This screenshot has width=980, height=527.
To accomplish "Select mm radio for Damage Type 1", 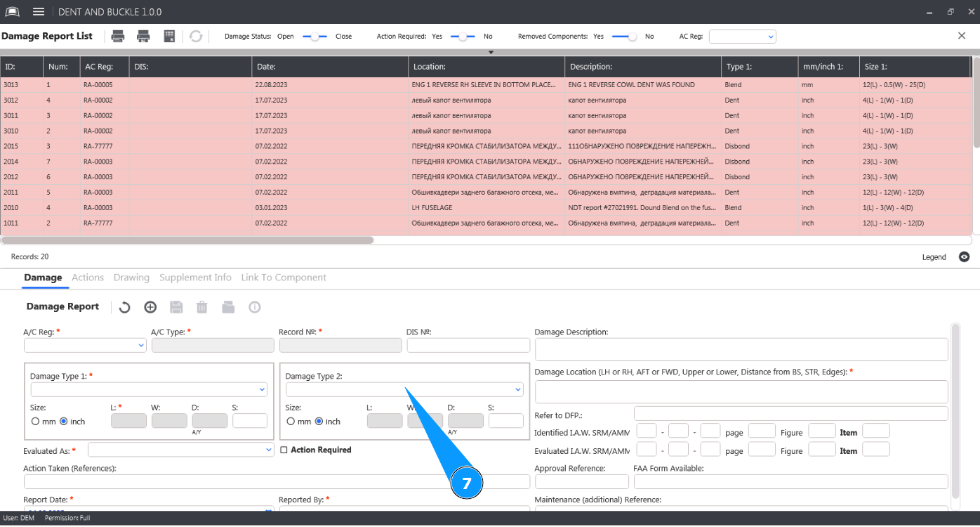I will point(36,422).
